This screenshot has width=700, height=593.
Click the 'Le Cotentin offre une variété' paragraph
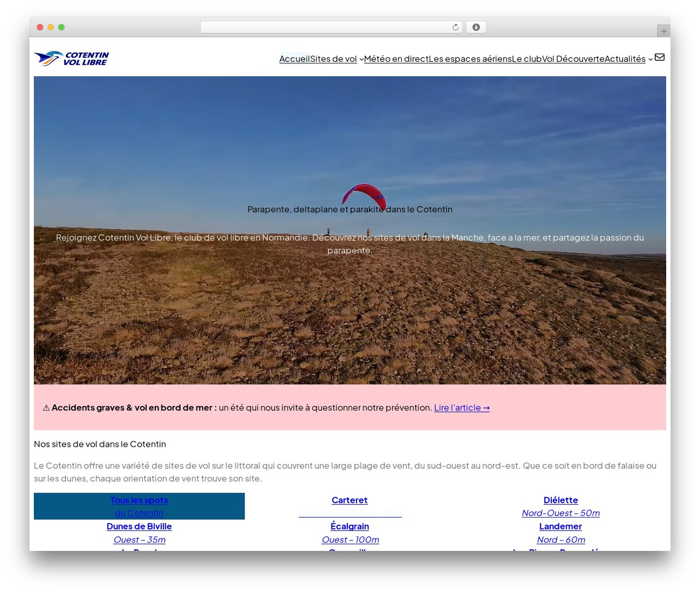click(x=345, y=472)
